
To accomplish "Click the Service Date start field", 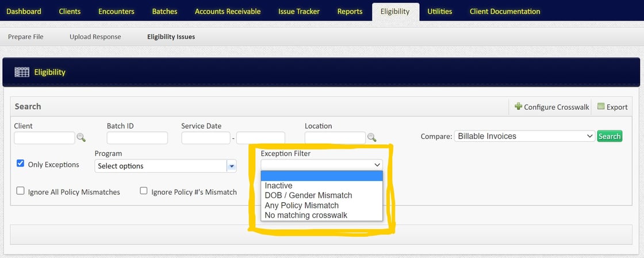I will tap(206, 138).
